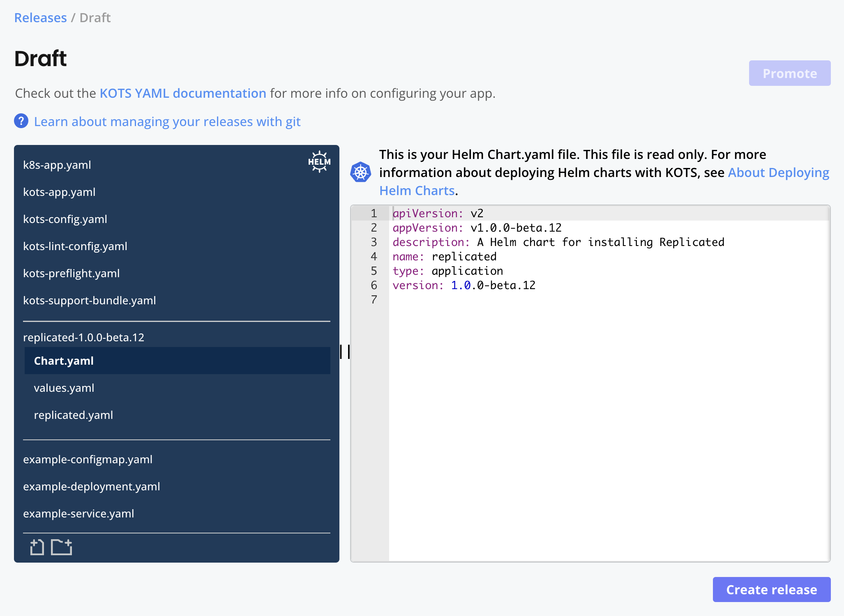Open the KOTS YAML documentation link

point(183,93)
